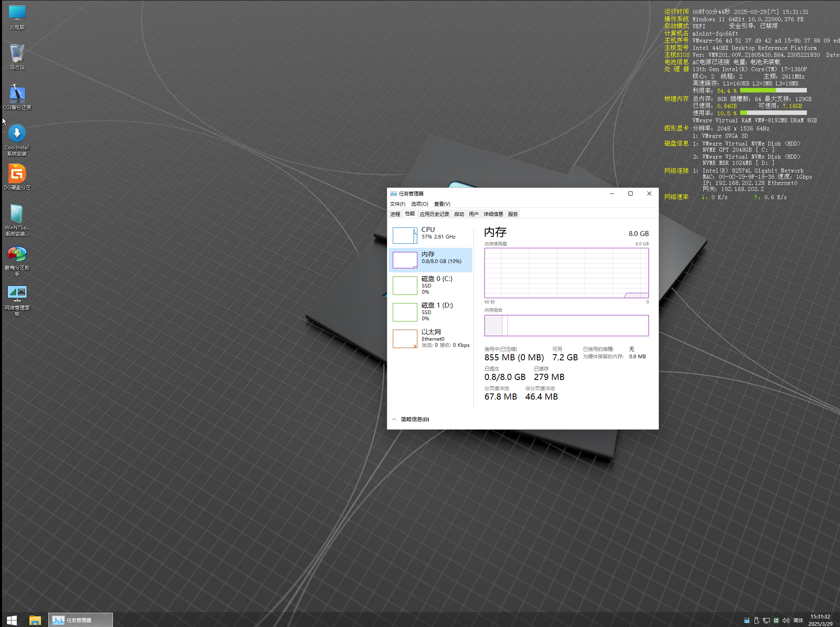The height and width of the screenshot is (627, 840).
Task: Click the 简略信息(D) link
Action: (x=415, y=419)
